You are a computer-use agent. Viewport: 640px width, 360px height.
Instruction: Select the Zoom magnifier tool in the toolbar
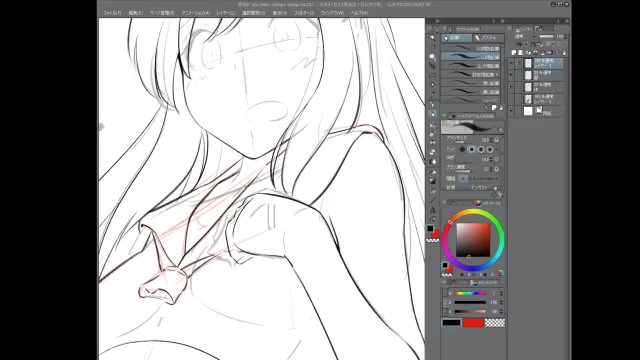433,38
